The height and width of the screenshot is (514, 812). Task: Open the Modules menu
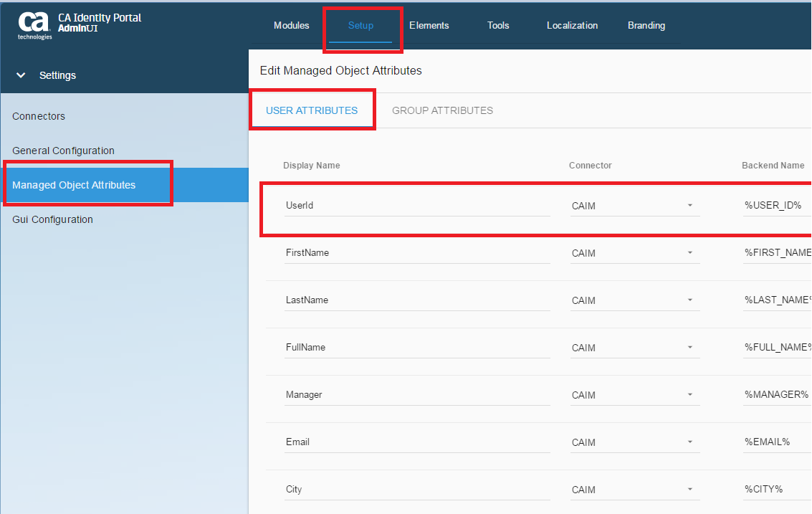coord(291,25)
